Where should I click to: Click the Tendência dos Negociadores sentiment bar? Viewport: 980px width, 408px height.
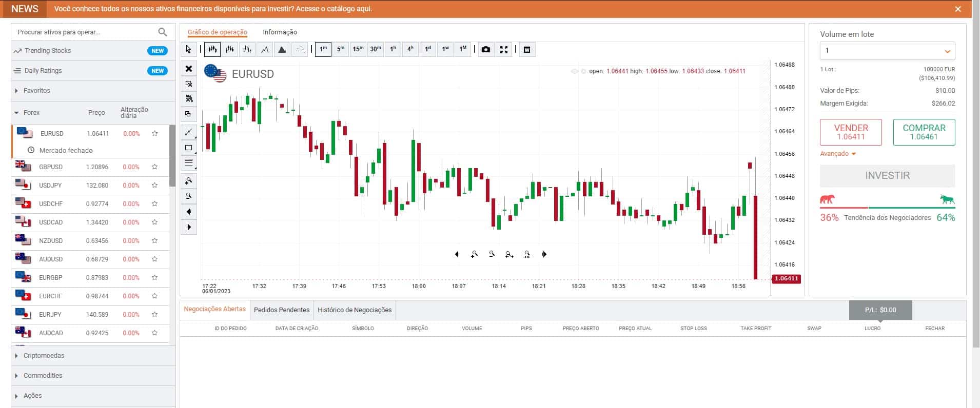click(x=887, y=208)
